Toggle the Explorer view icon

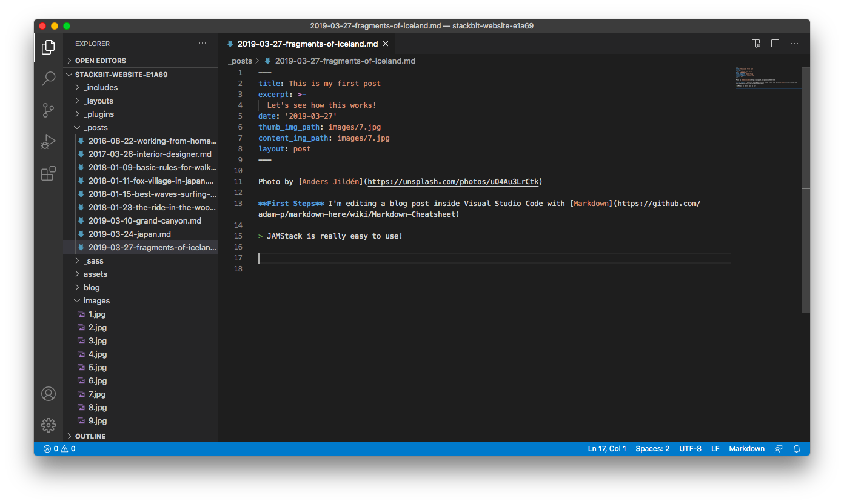pos(49,47)
